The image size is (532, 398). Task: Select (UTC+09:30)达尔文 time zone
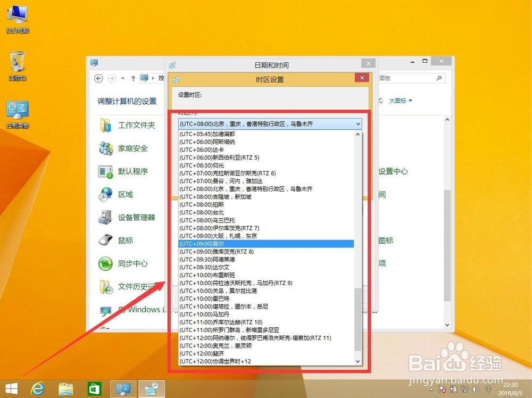pos(266,267)
